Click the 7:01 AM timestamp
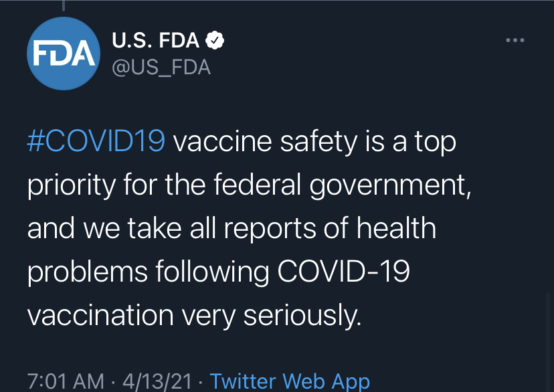The width and height of the screenshot is (554, 392). pos(66,381)
